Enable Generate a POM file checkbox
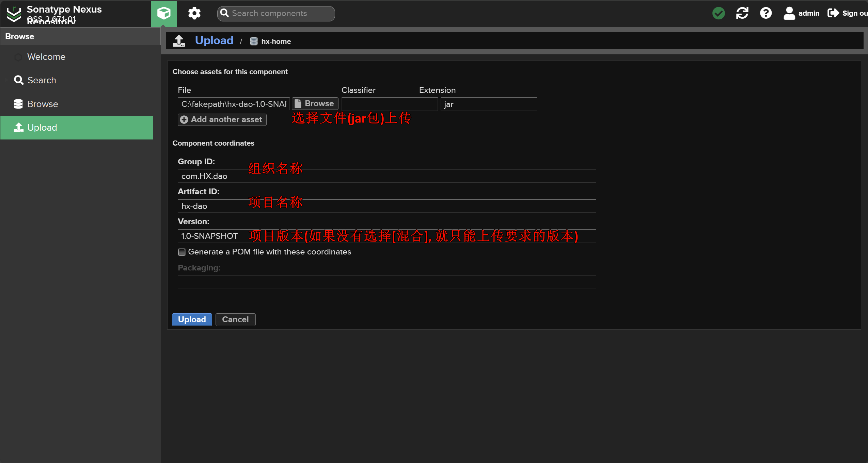868x463 pixels. [182, 252]
